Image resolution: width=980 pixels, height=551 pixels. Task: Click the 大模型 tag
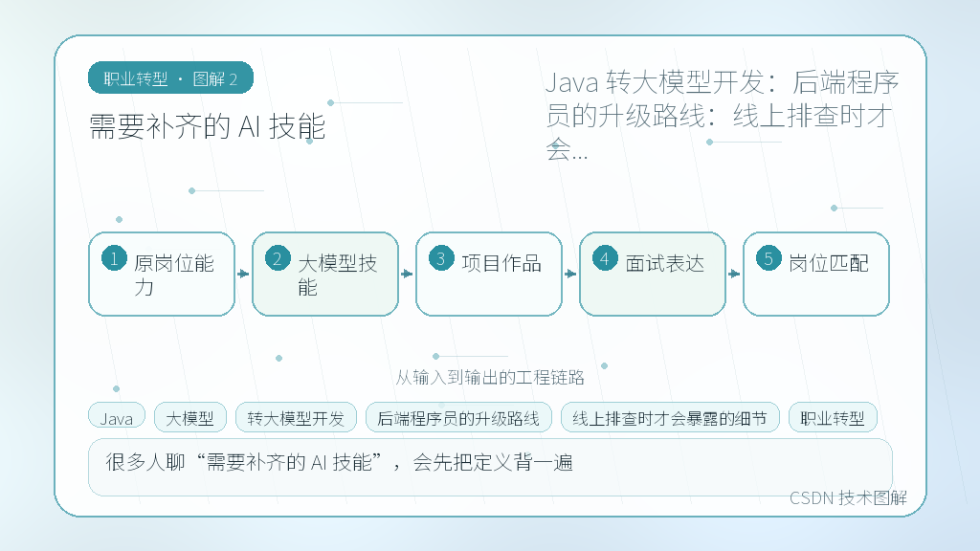[x=190, y=418]
